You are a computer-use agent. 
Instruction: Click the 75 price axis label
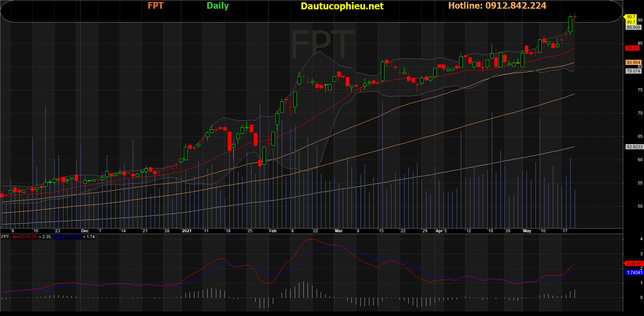pyautogui.click(x=640, y=90)
